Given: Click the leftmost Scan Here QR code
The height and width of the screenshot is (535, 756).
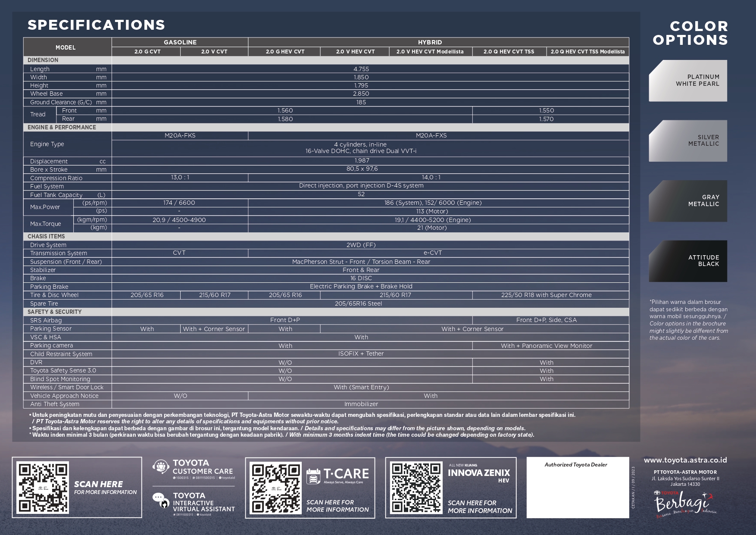Looking at the screenshot, I should (x=43, y=487).
